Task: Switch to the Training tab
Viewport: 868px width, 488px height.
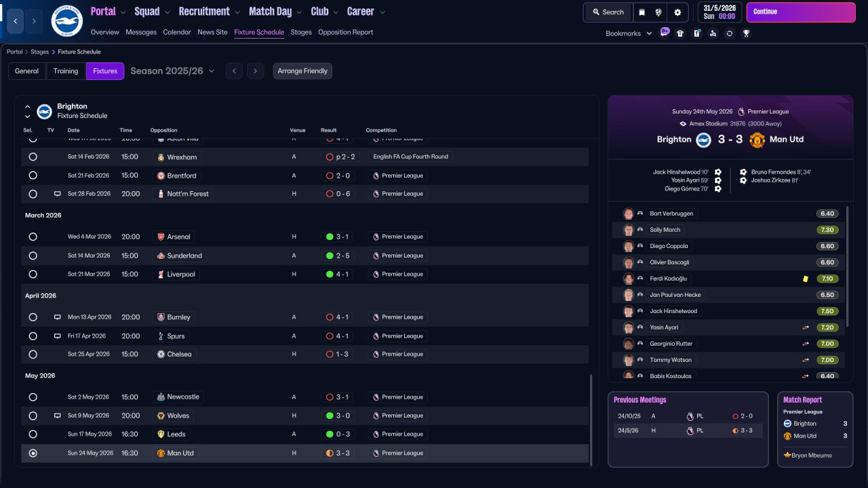Action: tap(66, 71)
